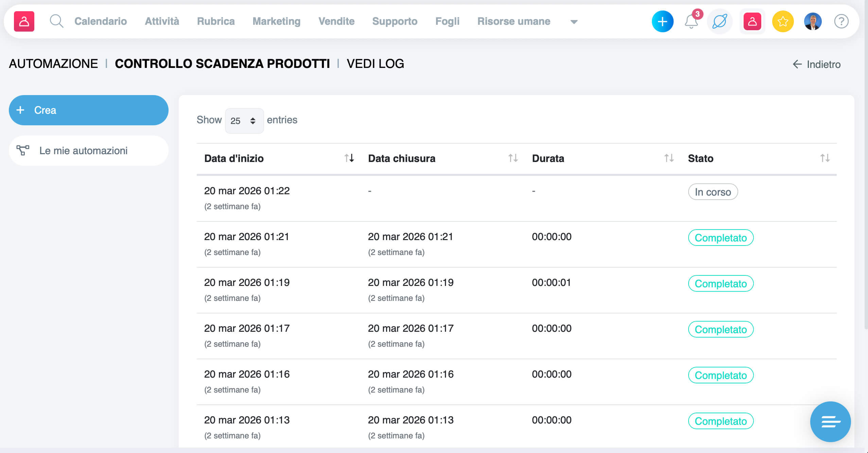The width and height of the screenshot is (868, 453).
Task: Click the help question mark icon
Action: point(841,21)
